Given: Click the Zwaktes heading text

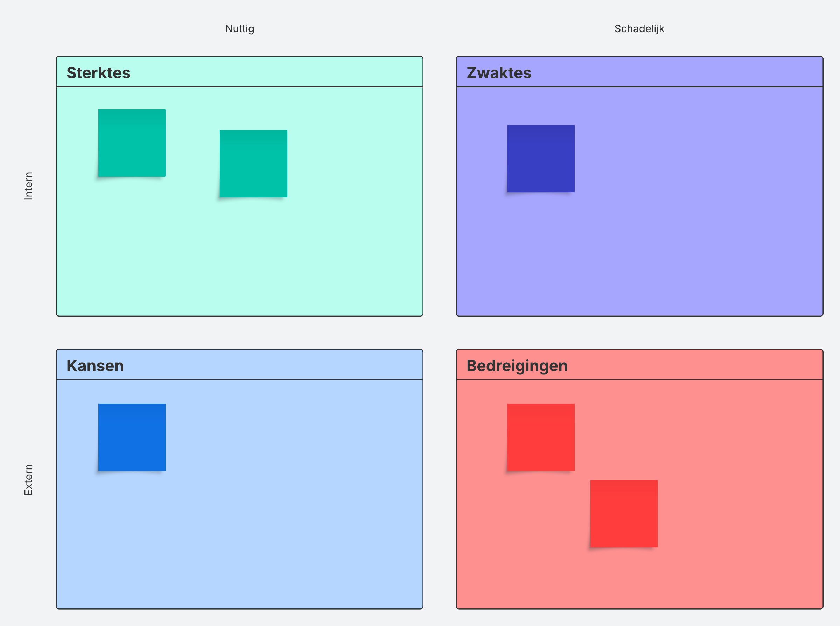Looking at the screenshot, I should tap(499, 73).
